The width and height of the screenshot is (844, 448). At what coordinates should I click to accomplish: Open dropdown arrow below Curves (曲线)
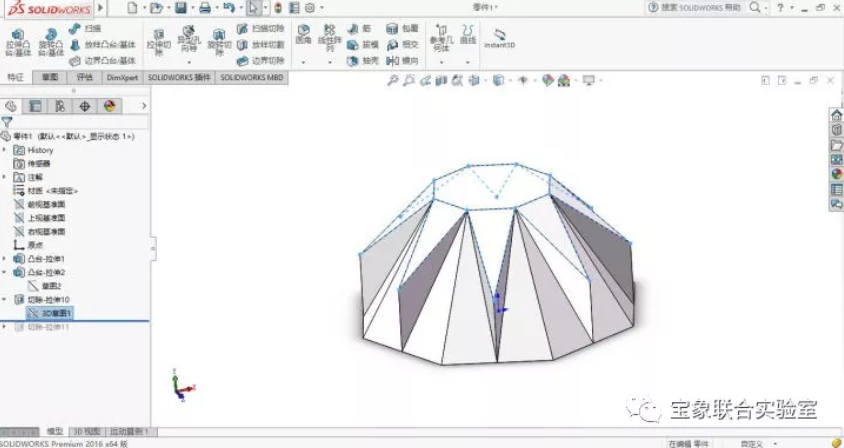coord(468,63)
